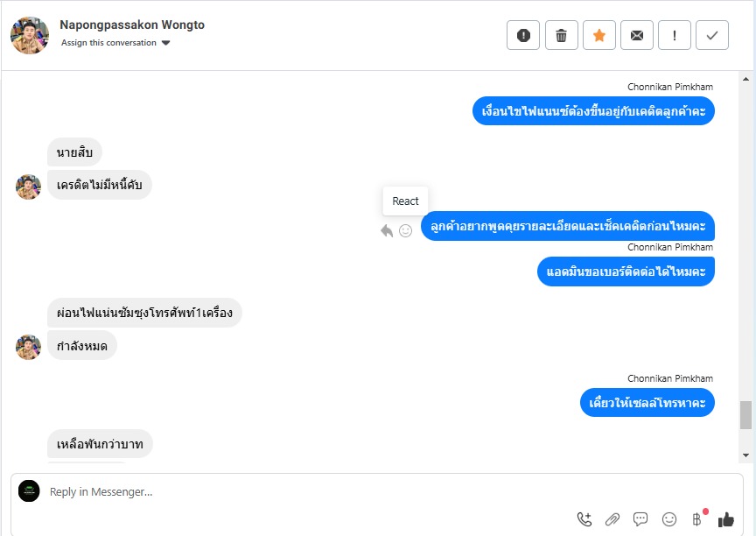Screen dimensions: 756x536
Task: Open the Assign this conversation arrow
Action: [x=166, y=43]
